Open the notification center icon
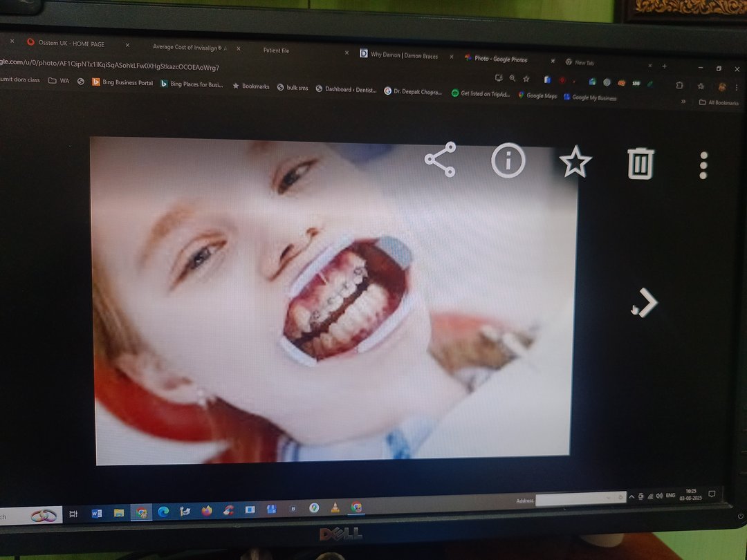Viewport: 747px width, 560px height. coord(712,494)
